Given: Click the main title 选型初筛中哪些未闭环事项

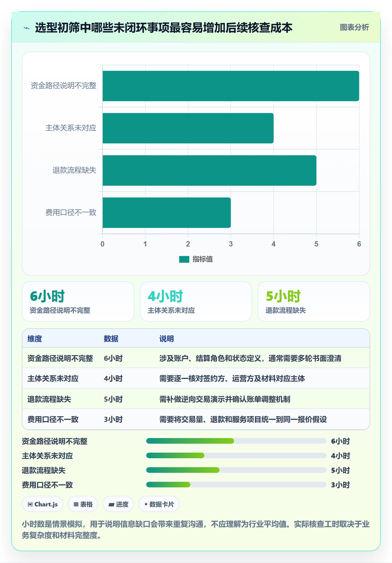Looking at the screenshot, I should [x=164, y=28].
